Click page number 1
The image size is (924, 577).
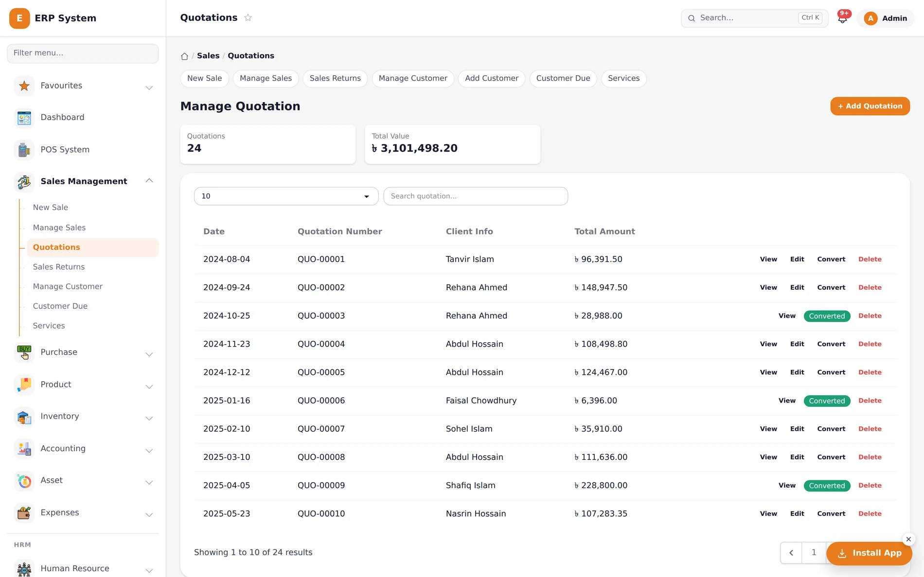(x=814, y=553)
